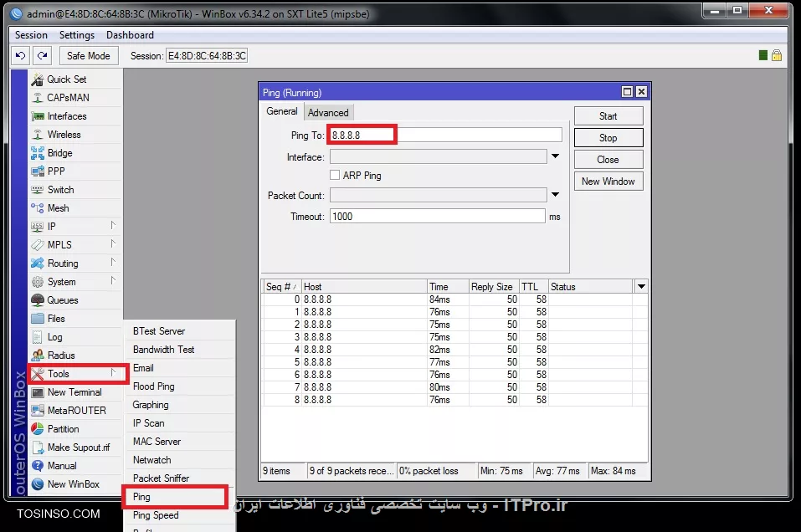Expand the MPLS submenu arrow
801x532 pixels.
tap(113, 243)
